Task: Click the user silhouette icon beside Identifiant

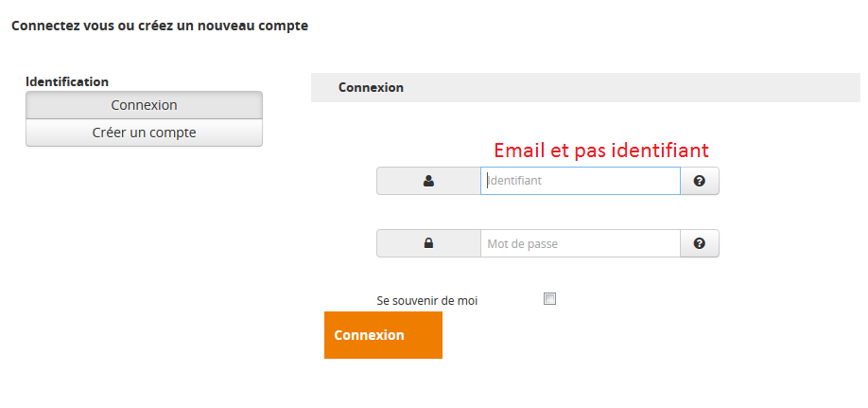Action: (x=428, y=181)
